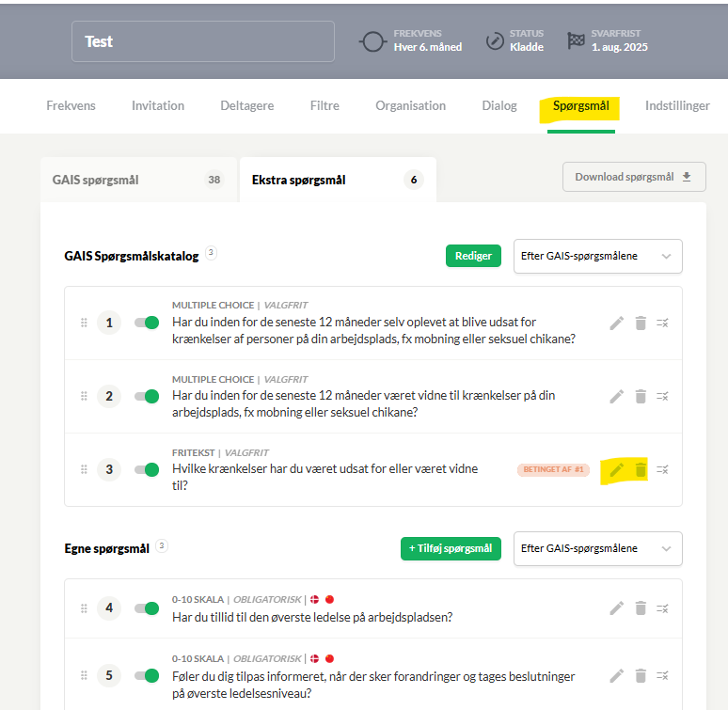This screenshot has width=728, height=710.
Task: Open the Frekvens Hver 6. måned selector
Action: [411, 40]
